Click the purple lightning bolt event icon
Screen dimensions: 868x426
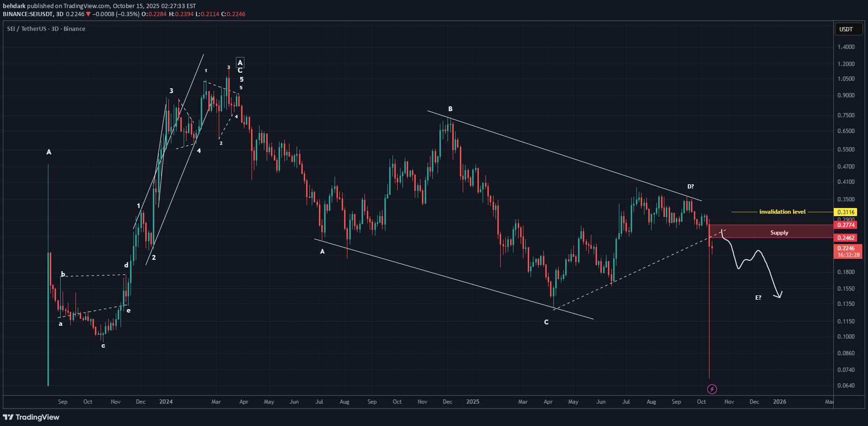[712, 389]
